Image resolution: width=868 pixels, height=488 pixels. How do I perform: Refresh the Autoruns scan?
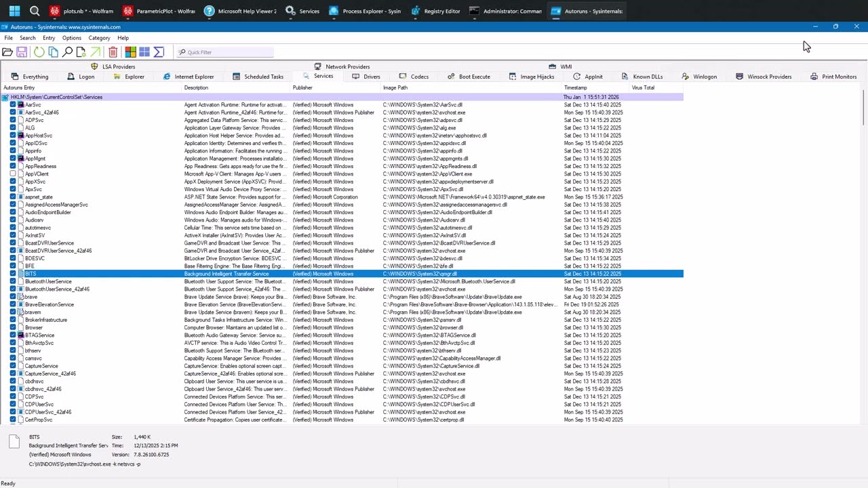point(39,52)
